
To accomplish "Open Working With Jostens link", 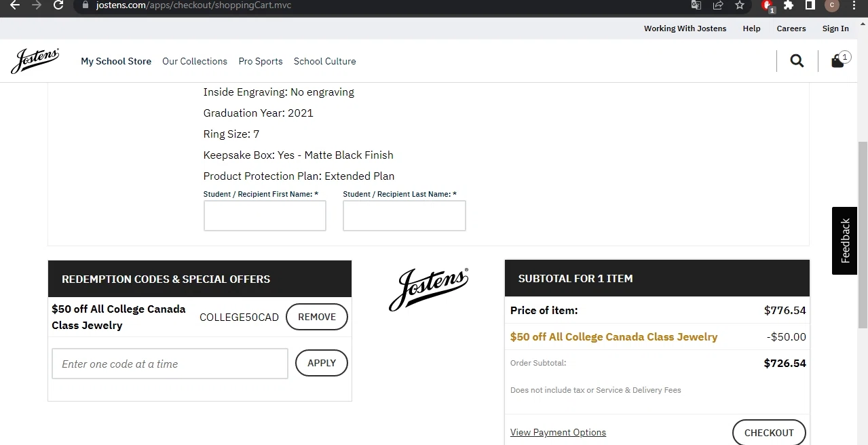I will 685,28.
